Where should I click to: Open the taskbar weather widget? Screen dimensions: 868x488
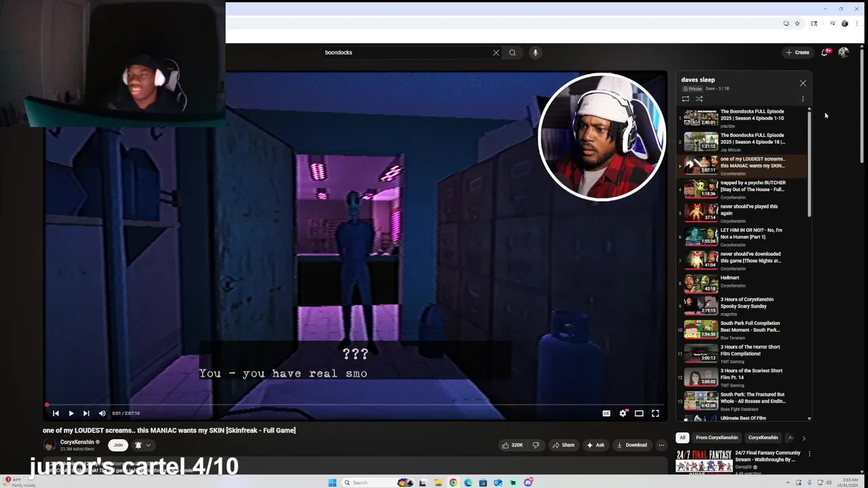(x=20, y=483)
